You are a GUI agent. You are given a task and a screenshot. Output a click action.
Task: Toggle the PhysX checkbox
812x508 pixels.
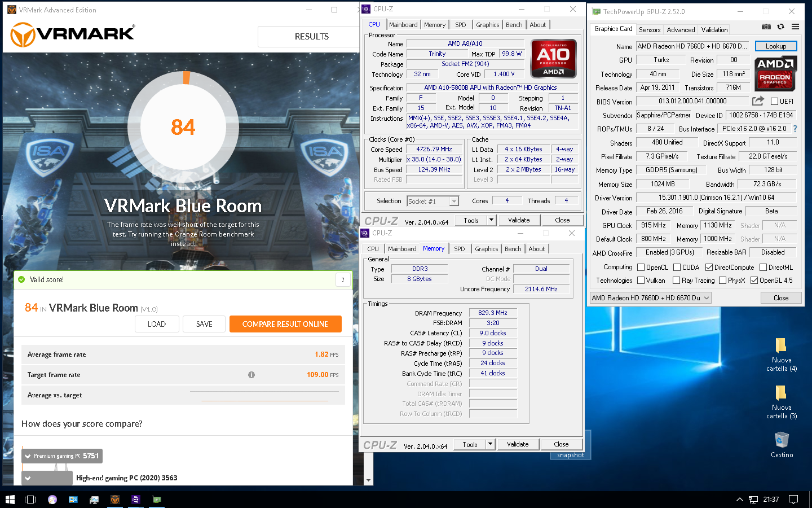(x=722, y=281)
